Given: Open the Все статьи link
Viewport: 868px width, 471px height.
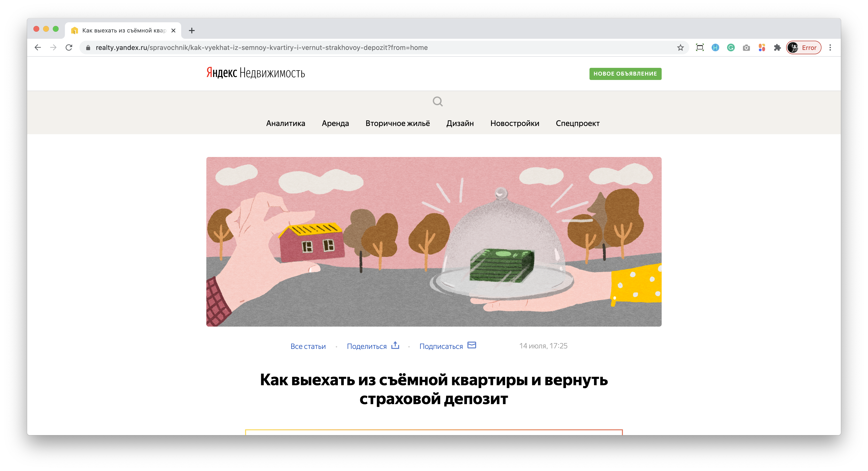Looking at the screenshot, I should click(308, 346).
